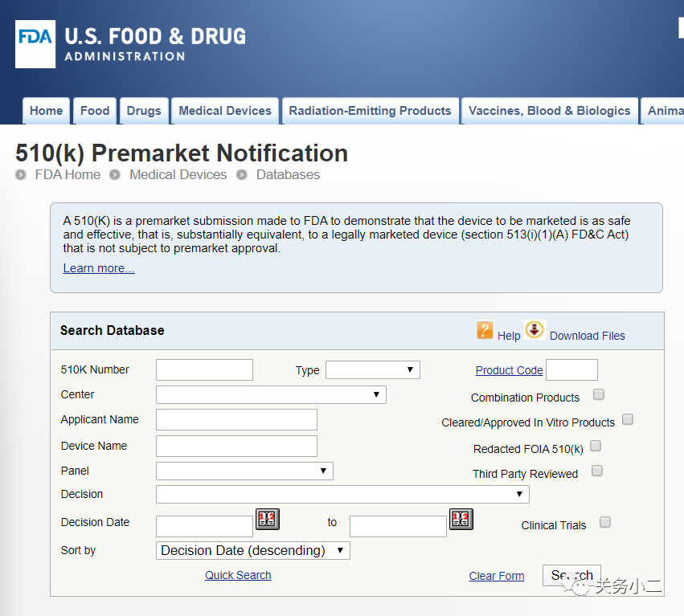Click the Quick Search link
Image resolution: width=684 pixels, height=616 pixels.
tap(238, 575)
